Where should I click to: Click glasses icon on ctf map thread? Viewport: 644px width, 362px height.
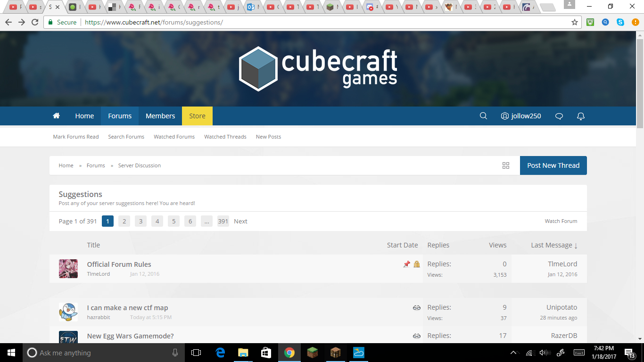[x=417, y=308]
